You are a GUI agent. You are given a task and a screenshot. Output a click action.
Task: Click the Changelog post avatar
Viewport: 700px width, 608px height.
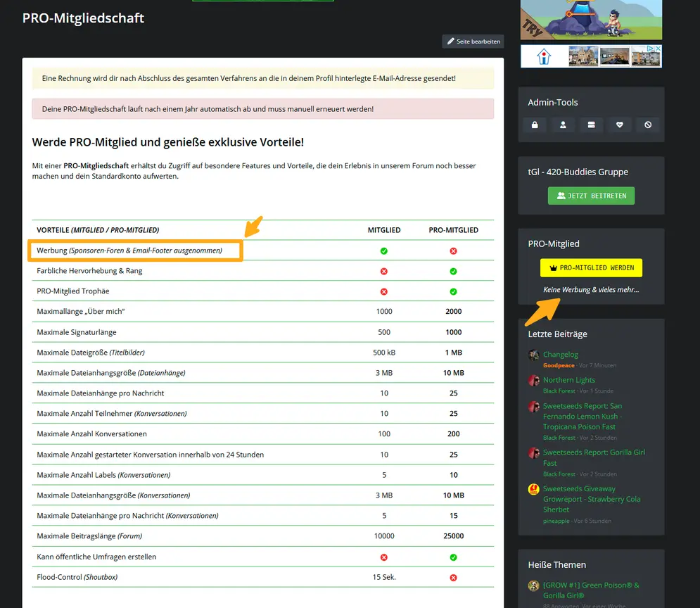(x=534, y=355)
